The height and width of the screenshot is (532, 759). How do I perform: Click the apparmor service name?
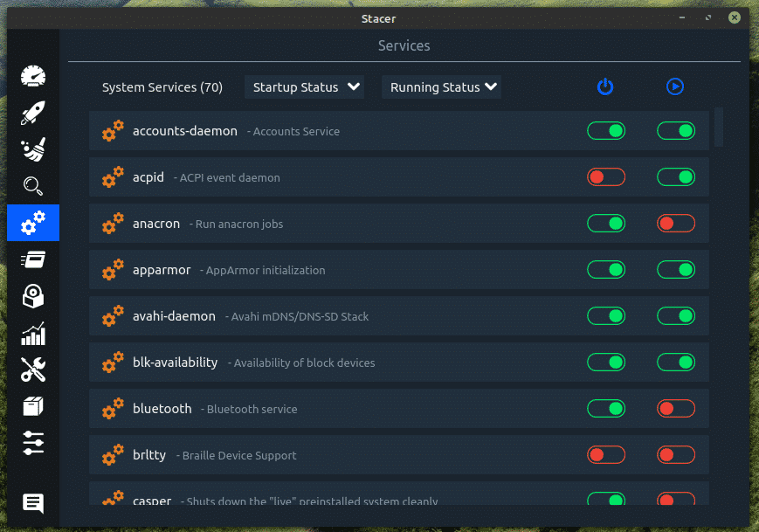click(x=162, y=270)
